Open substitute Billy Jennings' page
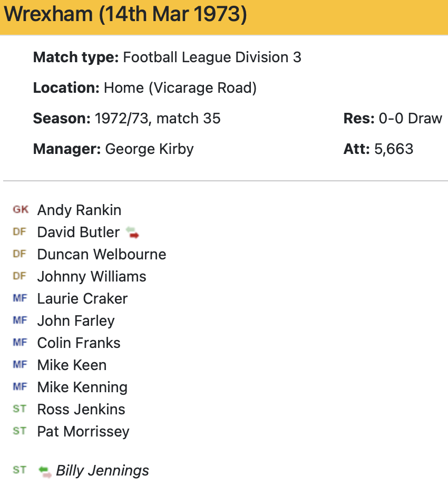This screenshot has height=485, width=448. [102, 470]
